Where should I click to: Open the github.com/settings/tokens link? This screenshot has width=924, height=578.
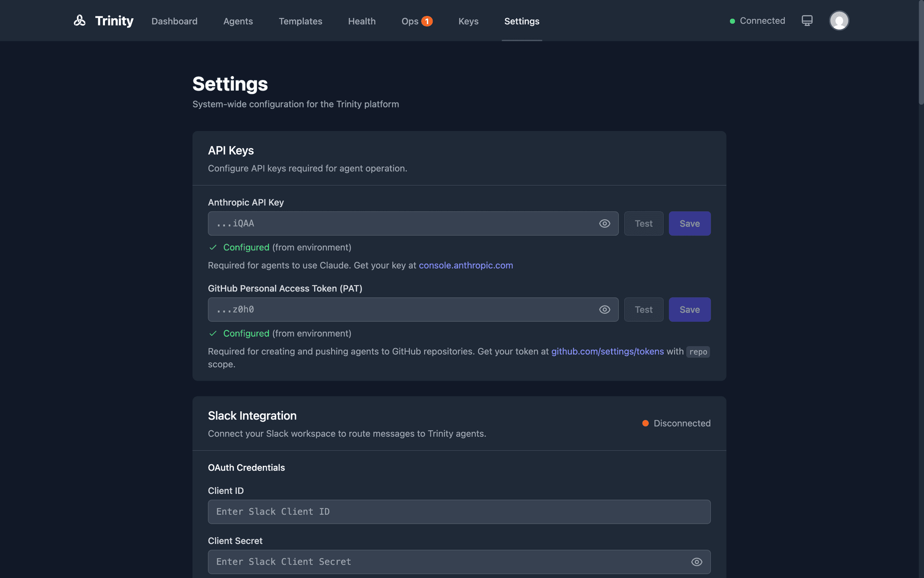coord(607,352)
